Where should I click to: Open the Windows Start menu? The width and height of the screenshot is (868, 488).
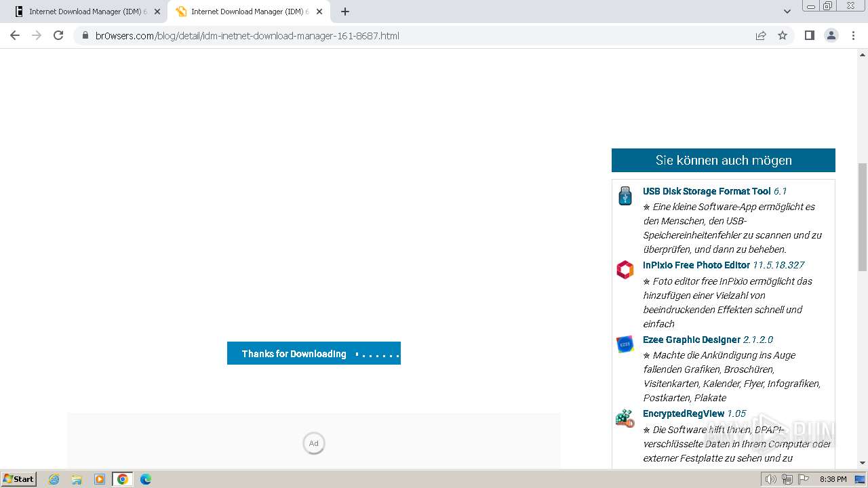[x=19, y=479]
